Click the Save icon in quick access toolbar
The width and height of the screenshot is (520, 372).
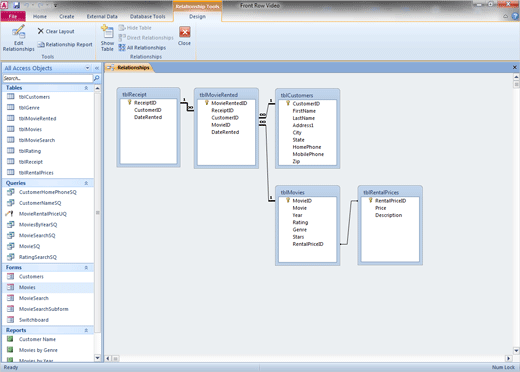point(16,5)
